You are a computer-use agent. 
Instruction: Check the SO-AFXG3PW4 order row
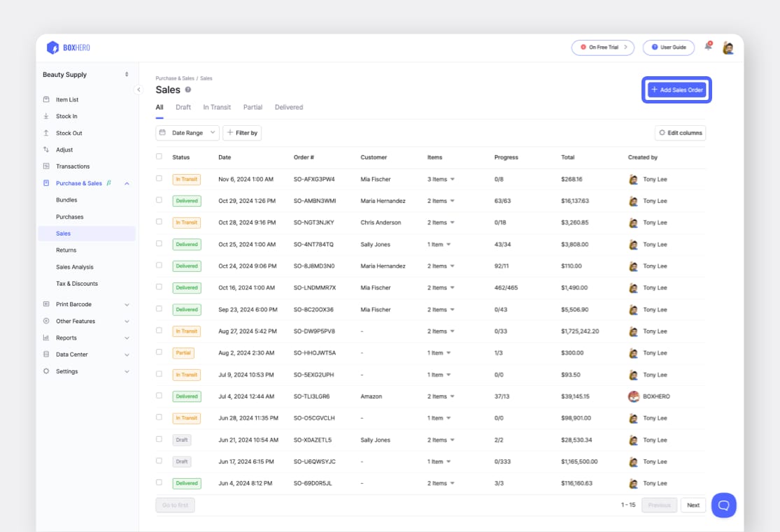pyautogui.click(x=159, y=179)
